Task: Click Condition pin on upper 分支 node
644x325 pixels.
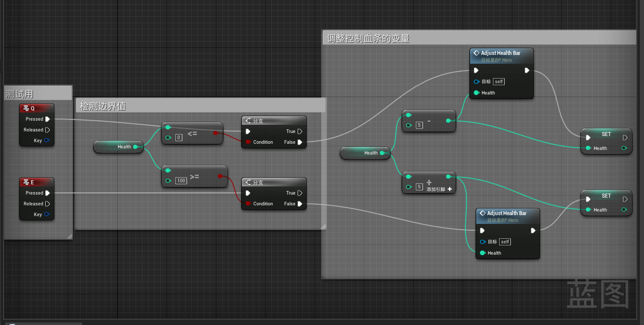Action: [248, 142]
